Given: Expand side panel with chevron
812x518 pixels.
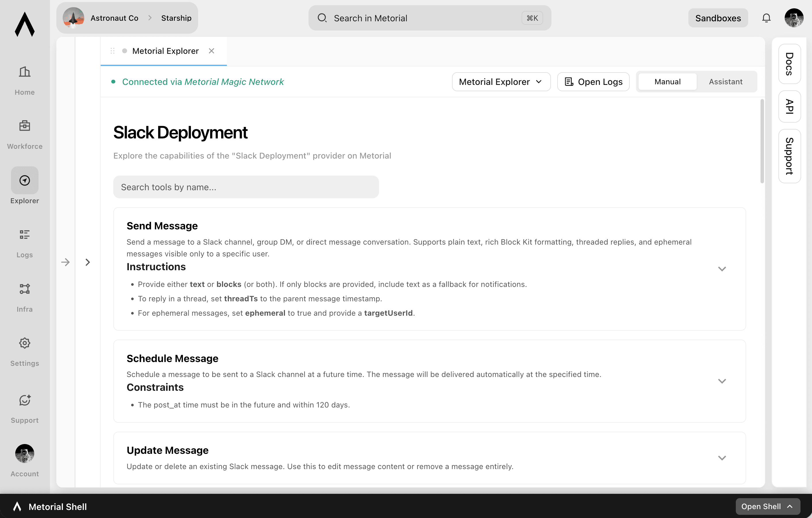Looking at the screenshot, I should (88, 262).
